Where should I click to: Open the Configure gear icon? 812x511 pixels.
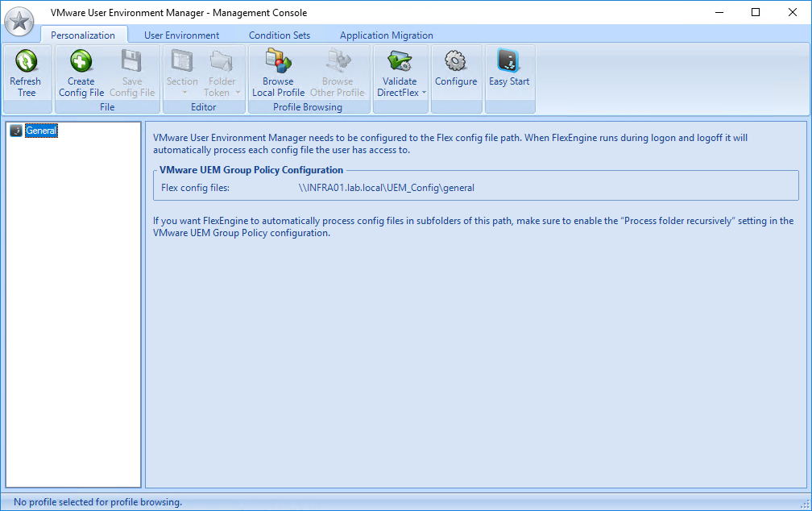(456, 61)
